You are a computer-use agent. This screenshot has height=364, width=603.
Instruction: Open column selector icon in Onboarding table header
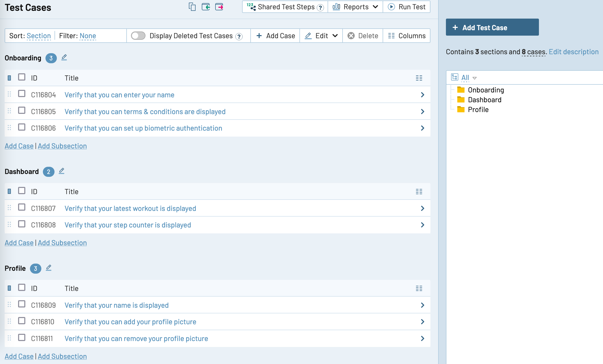click(x=419, y=78)
